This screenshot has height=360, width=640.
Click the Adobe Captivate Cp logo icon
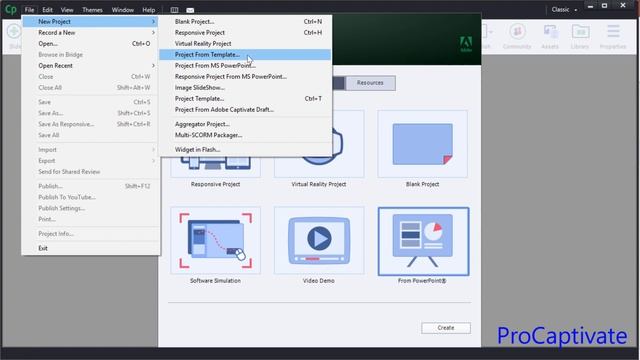(x=11, y=9)
